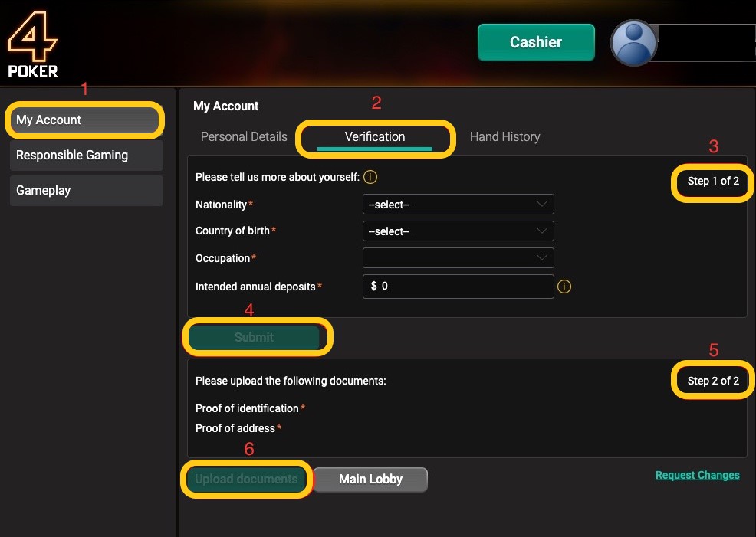Image resolution: width=756 pixels, height=537 pixels.
Task: Click info icon beside tell us about yourself
Action: click(x=370, y=177)
